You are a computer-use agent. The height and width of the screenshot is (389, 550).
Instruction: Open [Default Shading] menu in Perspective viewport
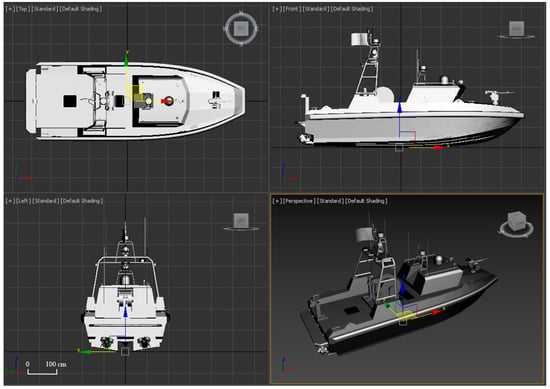tap(366, 201)
